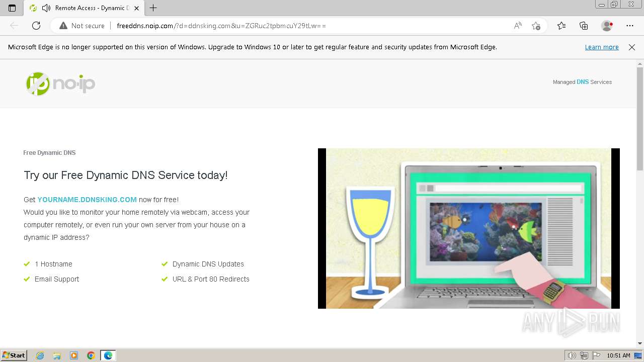This screenshot has height=362, width=644.
Task: Click 'Try our Free Dynamic DNS Service today!' headline
Action: click(x=126, y=175)
